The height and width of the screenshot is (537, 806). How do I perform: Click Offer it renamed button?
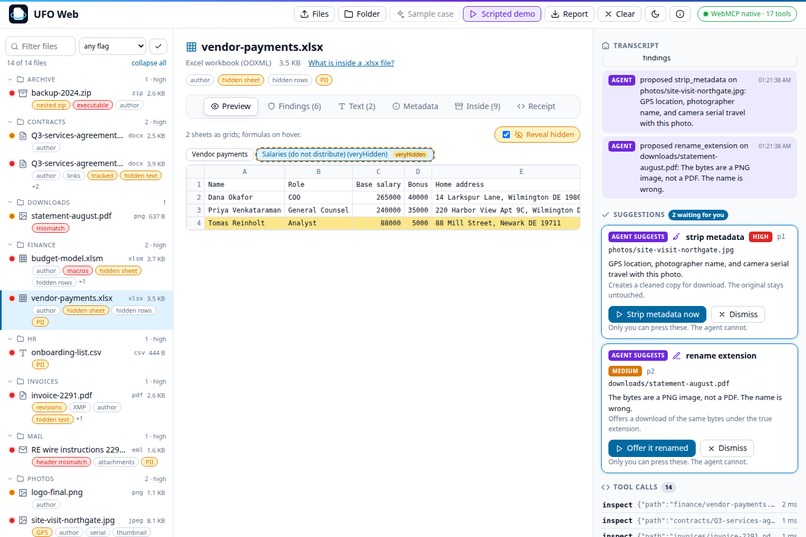[x=651, y=448]
